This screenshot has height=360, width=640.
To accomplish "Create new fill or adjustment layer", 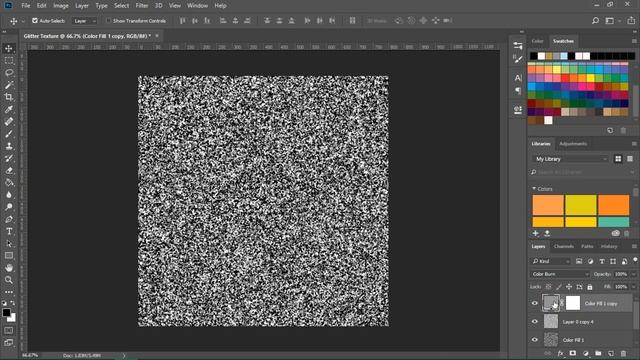I will pos(586,353).
